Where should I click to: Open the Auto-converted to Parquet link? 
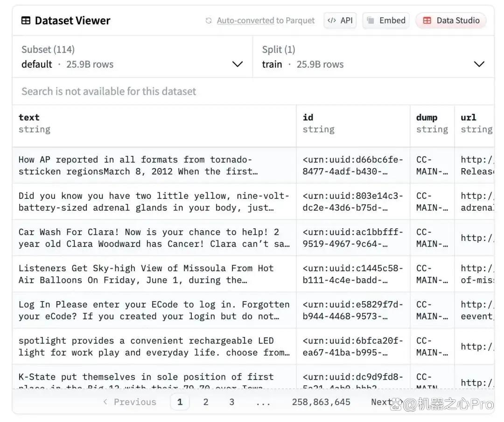click(x=266, y=21)
